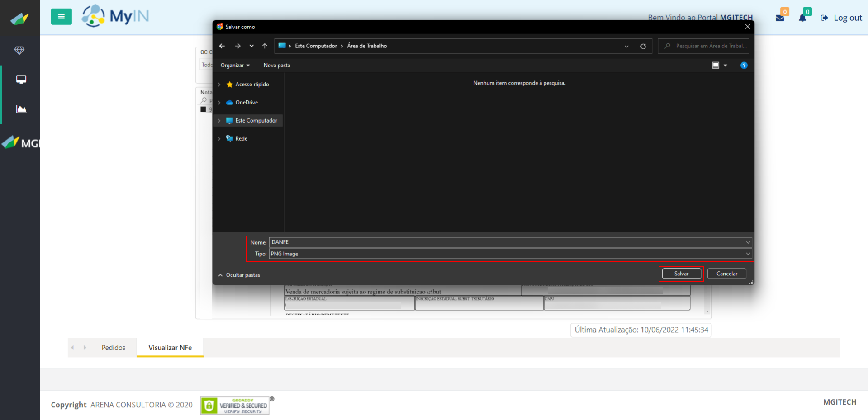Viewport: 868px width, 420px height.
Task: Collapse folders with Ocultar pastas
Action: (x=239, y=275)
